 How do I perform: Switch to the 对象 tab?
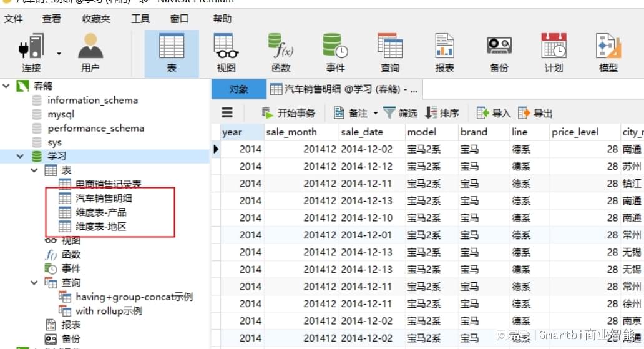(238, 89)
